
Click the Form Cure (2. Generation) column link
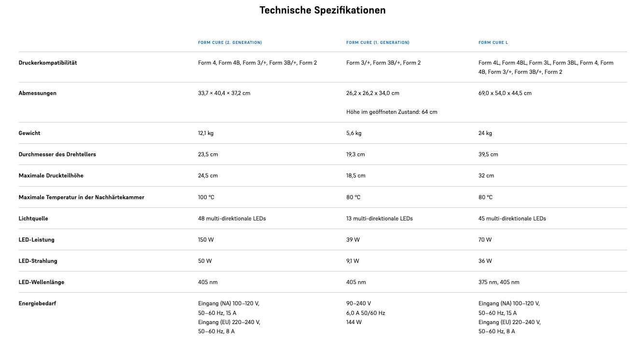pyautogui.click(x=230, y=42)
